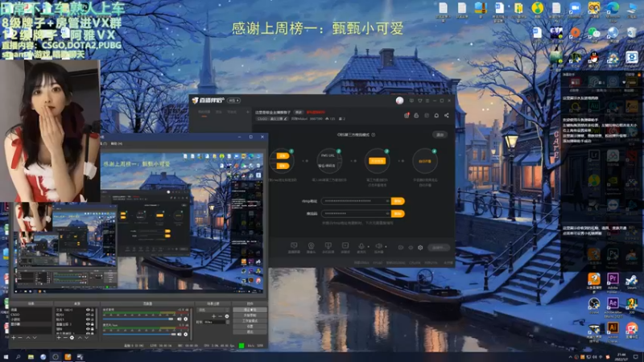The width and height of the screenshot is (644, 362).
Task: Launch Adobe Premiere Pro shortcut
Action: coord(613,279)
